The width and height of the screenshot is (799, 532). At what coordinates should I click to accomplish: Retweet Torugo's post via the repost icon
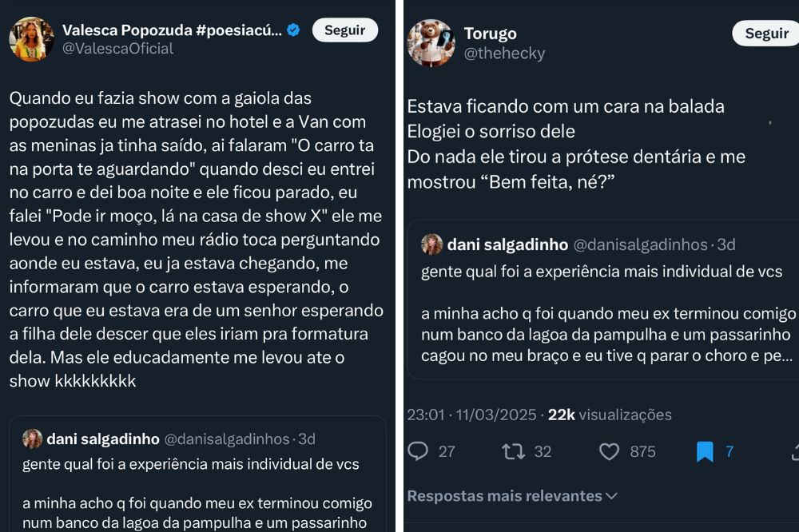click(x=513, y=451)
